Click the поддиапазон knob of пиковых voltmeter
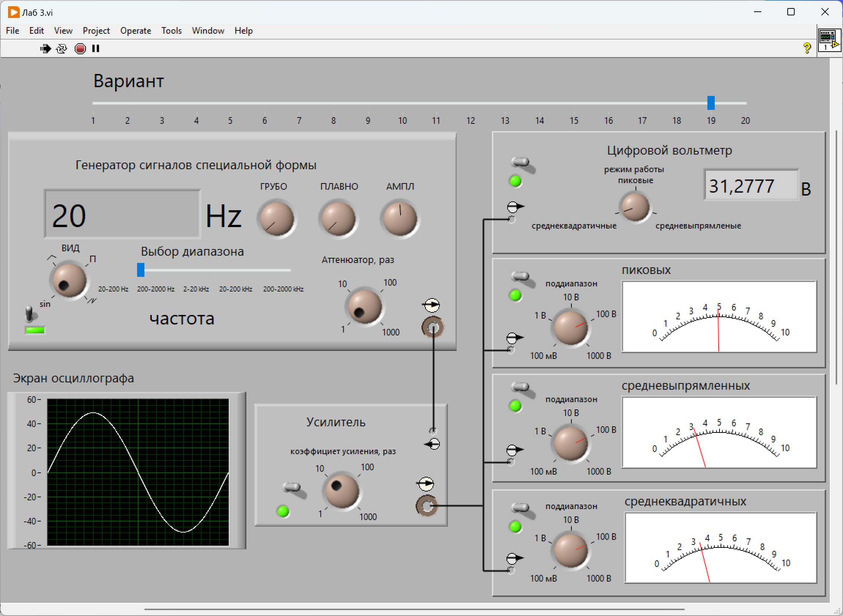 571,328
